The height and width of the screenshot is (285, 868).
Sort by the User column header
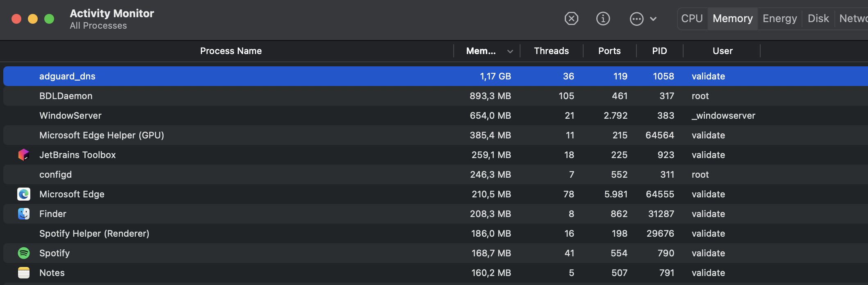(723, 51)
